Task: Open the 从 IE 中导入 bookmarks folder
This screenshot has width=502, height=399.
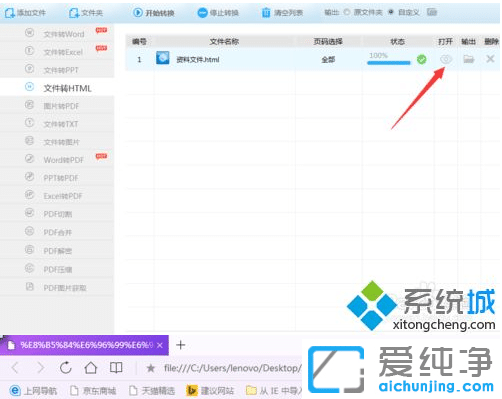Action: tap(274, 390)
